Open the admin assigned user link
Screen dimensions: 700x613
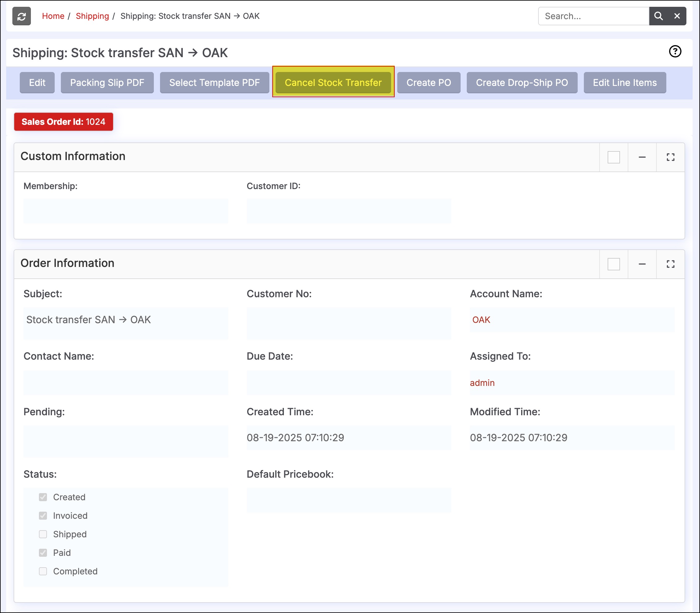482,383
